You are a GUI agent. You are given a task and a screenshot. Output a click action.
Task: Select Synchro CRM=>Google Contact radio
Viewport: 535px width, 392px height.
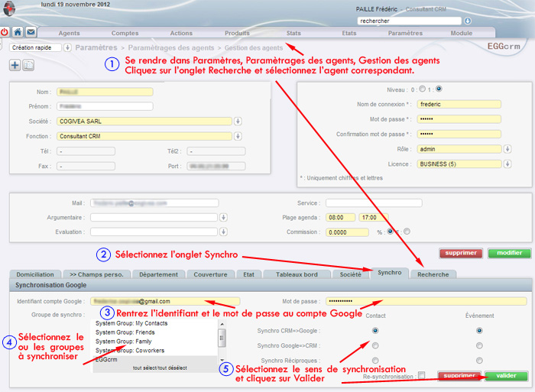[x=375, y=331]
